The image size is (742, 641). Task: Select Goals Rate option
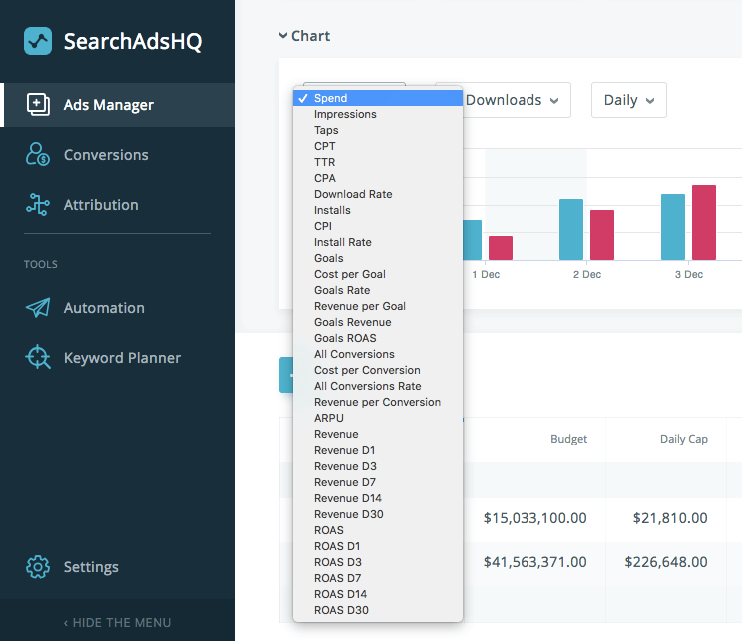tap(378, 290)
